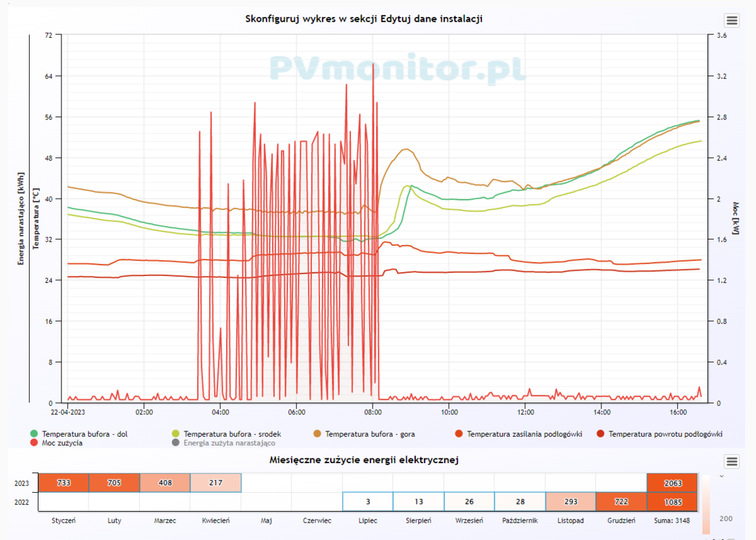Toggle the orange 'Temperatura bufora - gora' legend marker
The image size is (756, 540).
317,434
